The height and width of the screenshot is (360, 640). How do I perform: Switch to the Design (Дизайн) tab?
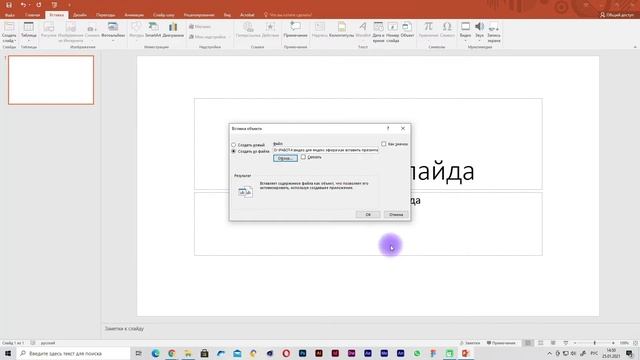(80, 15)
